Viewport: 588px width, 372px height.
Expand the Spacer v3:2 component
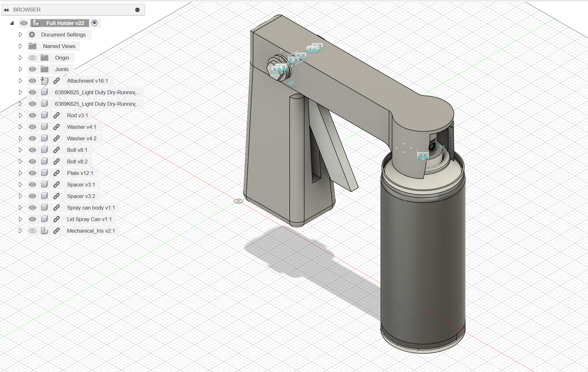20,196
